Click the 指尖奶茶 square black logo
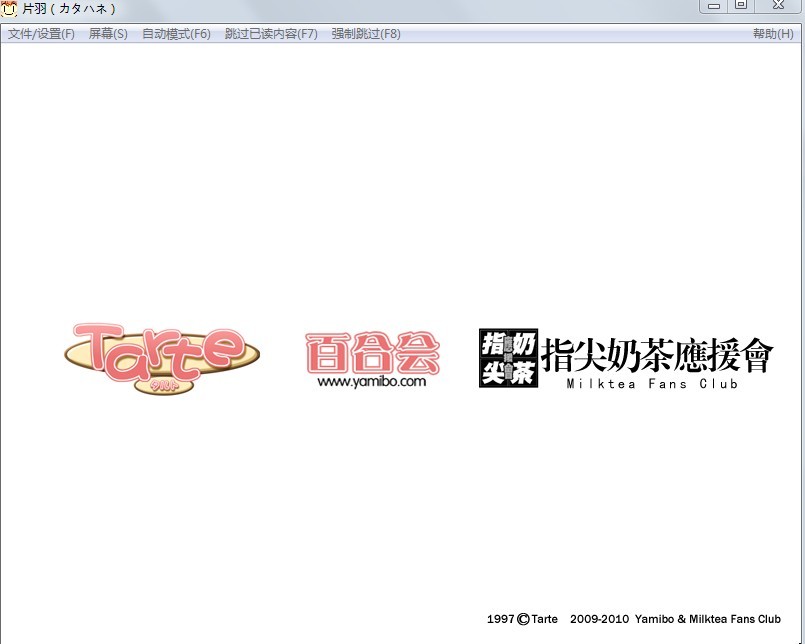Image resolution: width=805 pixels, height=644 pixels. pyautogui.click(x=508, y=358)
